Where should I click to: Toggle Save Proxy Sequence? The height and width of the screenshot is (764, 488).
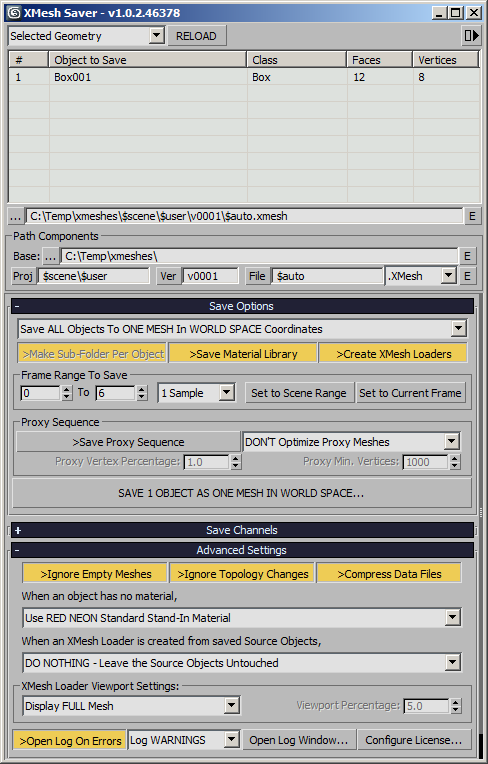tap(128, 442)
